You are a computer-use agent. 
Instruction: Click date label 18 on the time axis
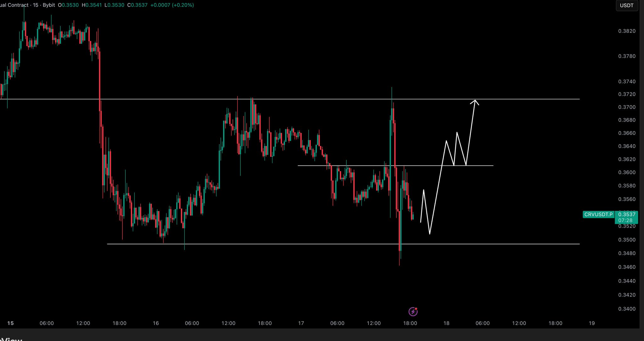(x=446, y=323)
